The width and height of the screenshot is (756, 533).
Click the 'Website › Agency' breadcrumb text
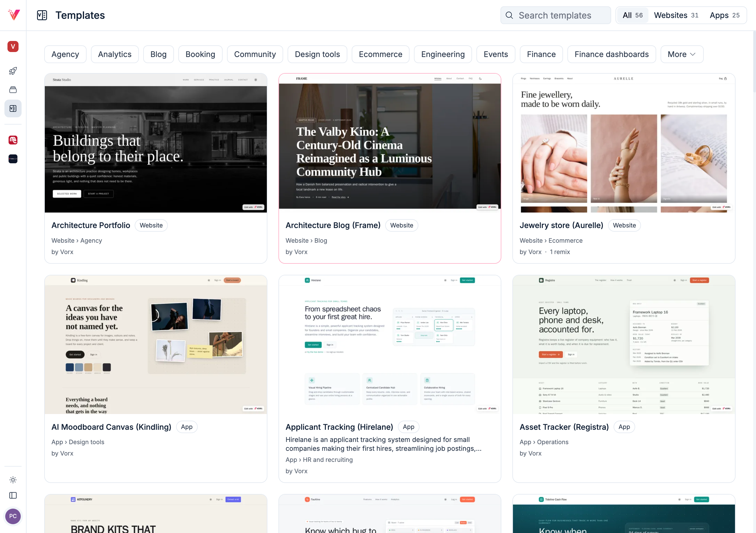77,240
